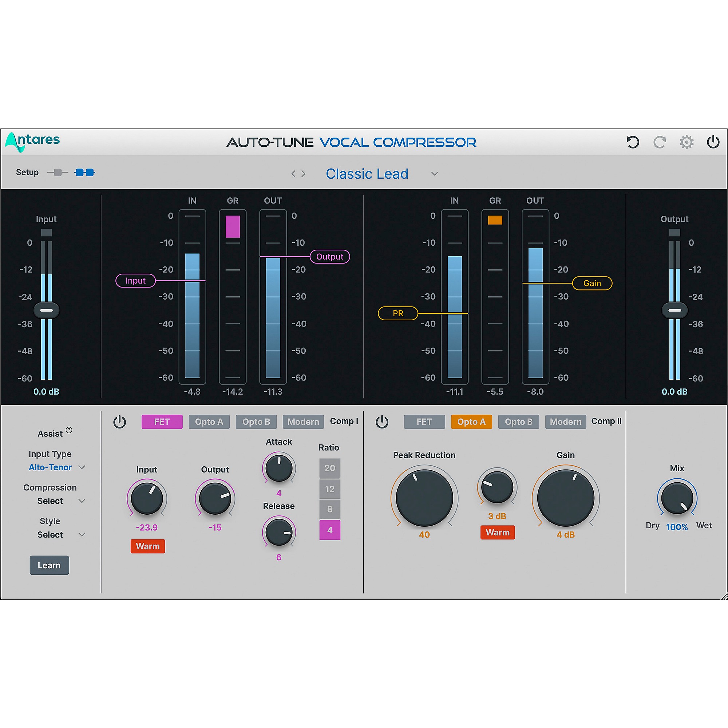The width and height of the screenshot is (728, 728).
Task: Click the Attack knob
Action: click(x=279, y=468)
